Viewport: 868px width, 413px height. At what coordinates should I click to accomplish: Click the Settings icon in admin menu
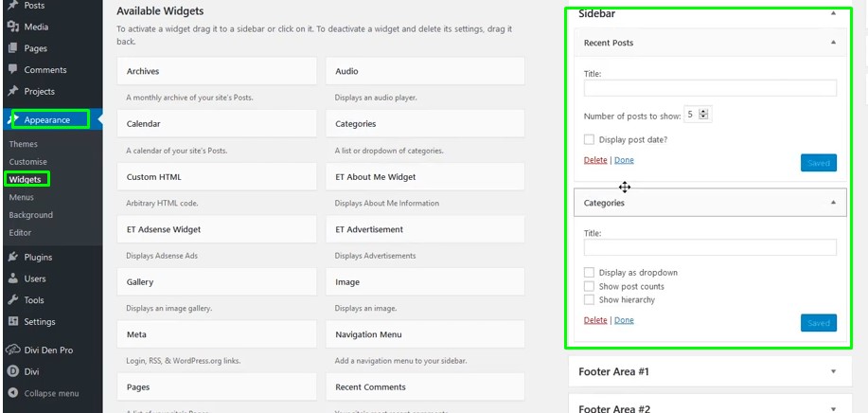(12, 322)
